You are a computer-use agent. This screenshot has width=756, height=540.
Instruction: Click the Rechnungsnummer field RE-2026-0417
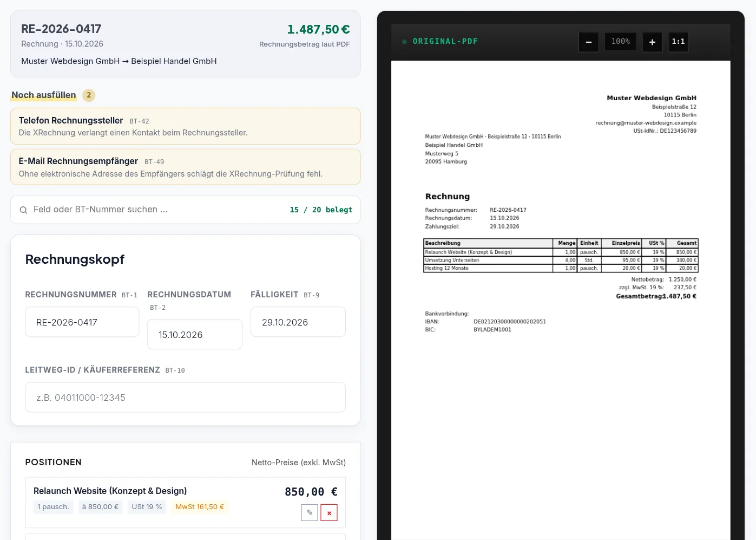(82, 322)
